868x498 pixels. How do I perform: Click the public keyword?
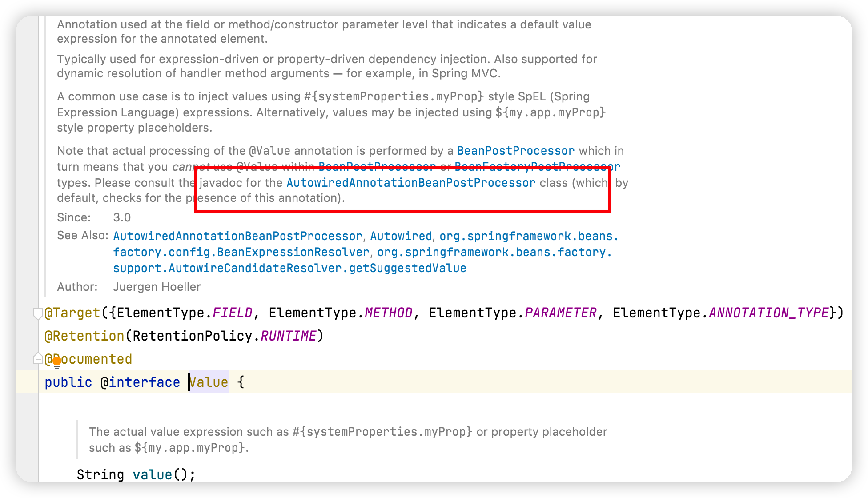tap(68, 382)
